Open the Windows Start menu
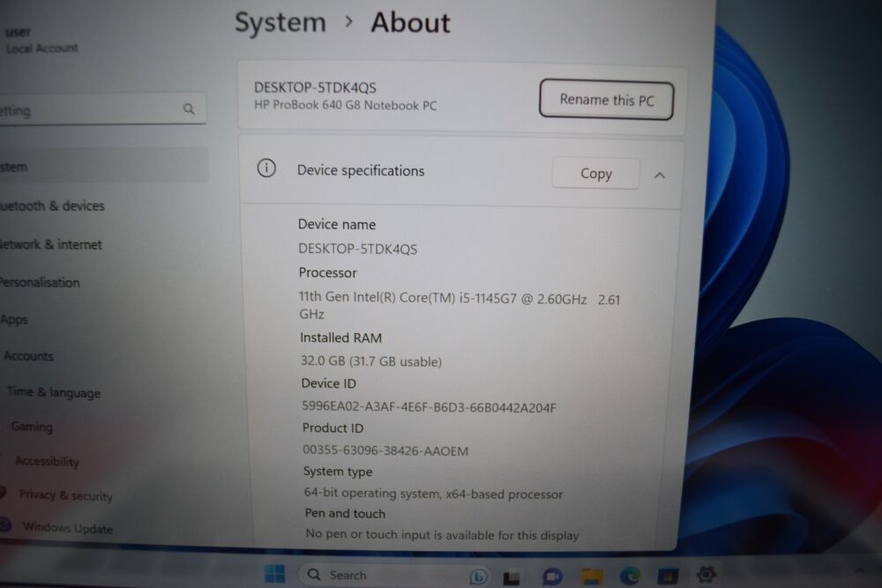Screen dimensions: 882x588 click(274, 574)
